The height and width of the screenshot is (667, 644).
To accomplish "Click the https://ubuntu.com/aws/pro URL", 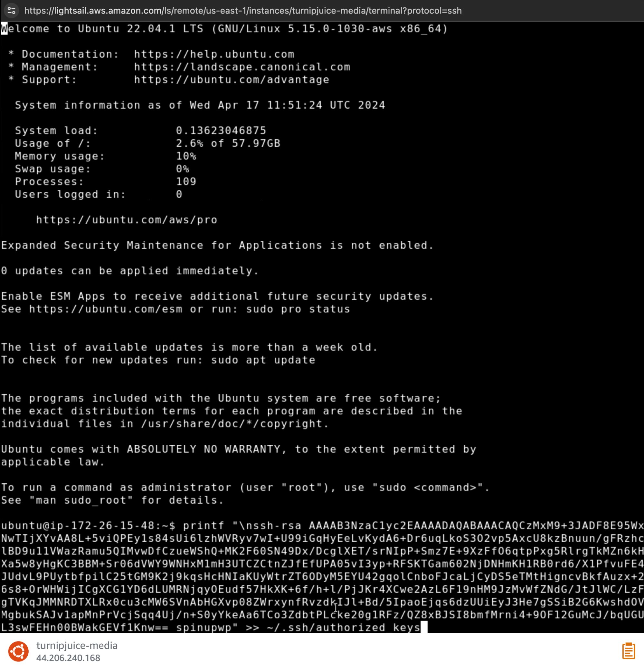I will point(127,220).
